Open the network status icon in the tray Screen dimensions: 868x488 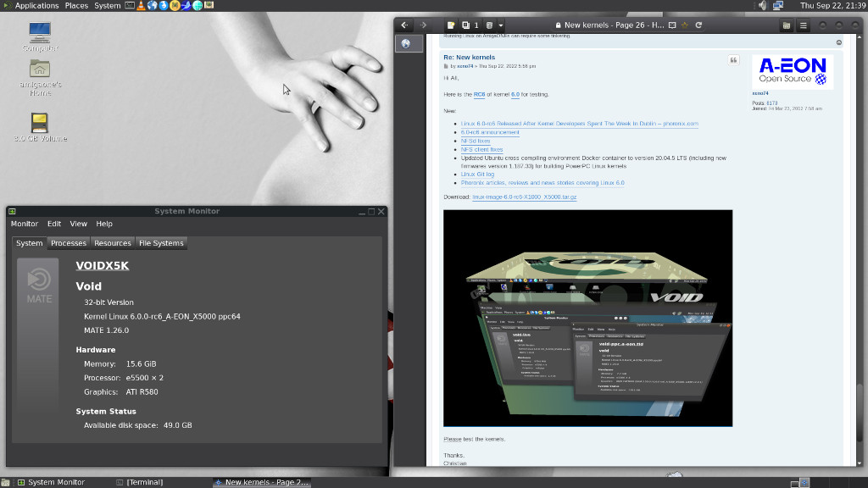click(778, 6)
